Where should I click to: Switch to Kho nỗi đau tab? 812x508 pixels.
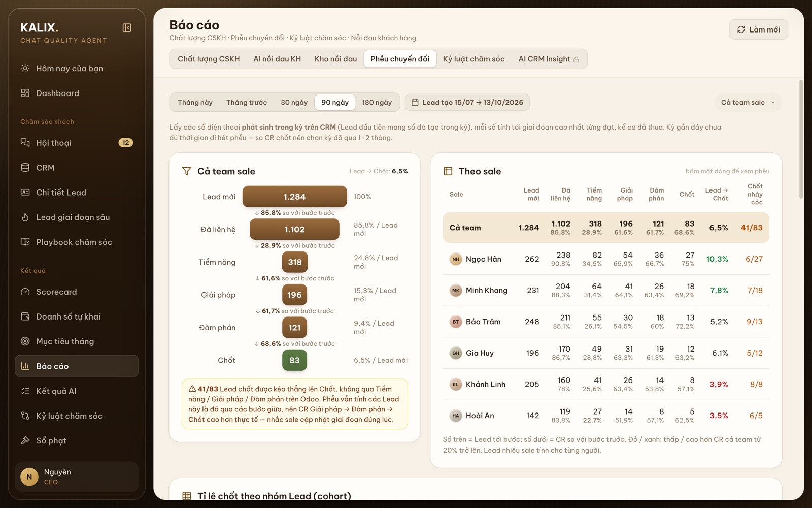[x=335, y=59]
